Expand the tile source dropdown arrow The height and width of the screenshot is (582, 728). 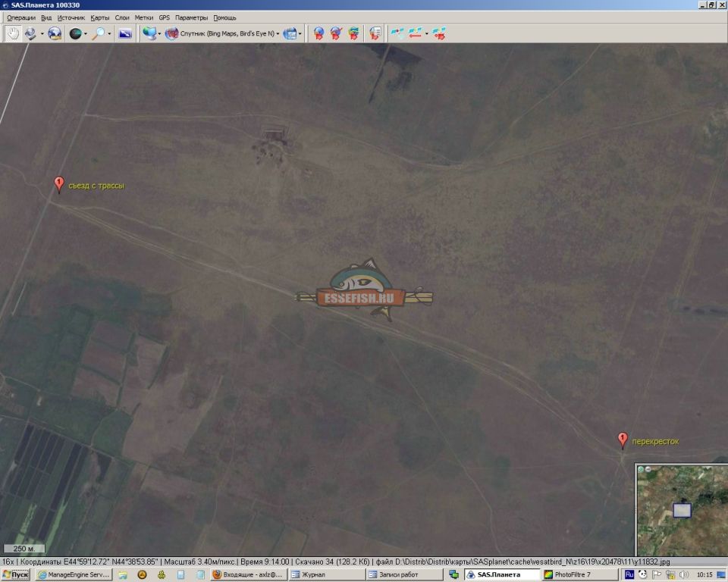[x=159, y=33]
